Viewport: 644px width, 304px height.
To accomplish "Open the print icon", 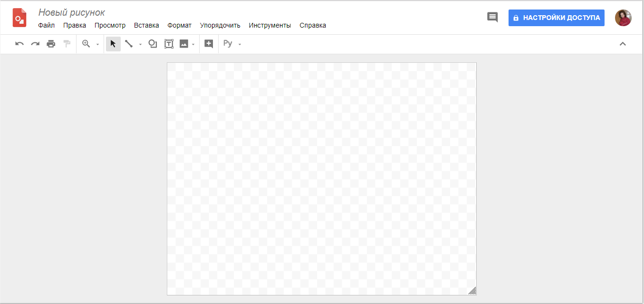I will [x=51, y=43].
